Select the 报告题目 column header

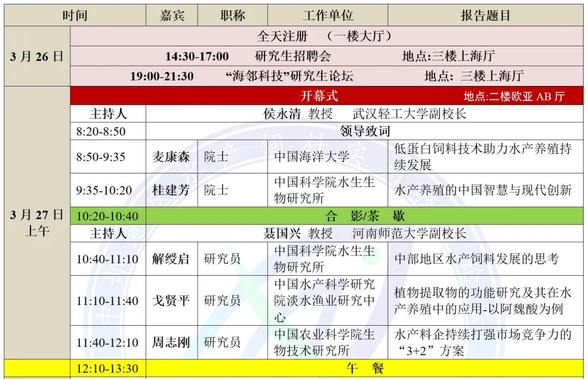point(486,15)
